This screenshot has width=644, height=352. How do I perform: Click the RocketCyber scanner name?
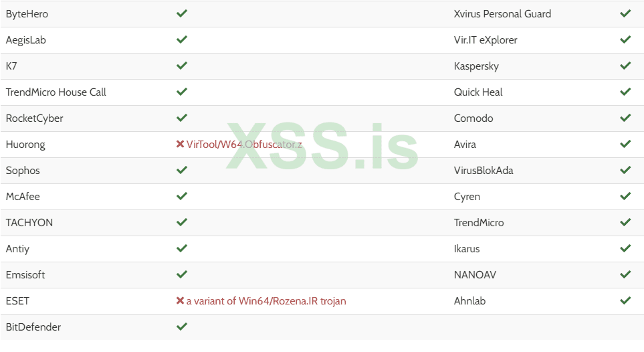pyautogui.click(x=36, y=118)
